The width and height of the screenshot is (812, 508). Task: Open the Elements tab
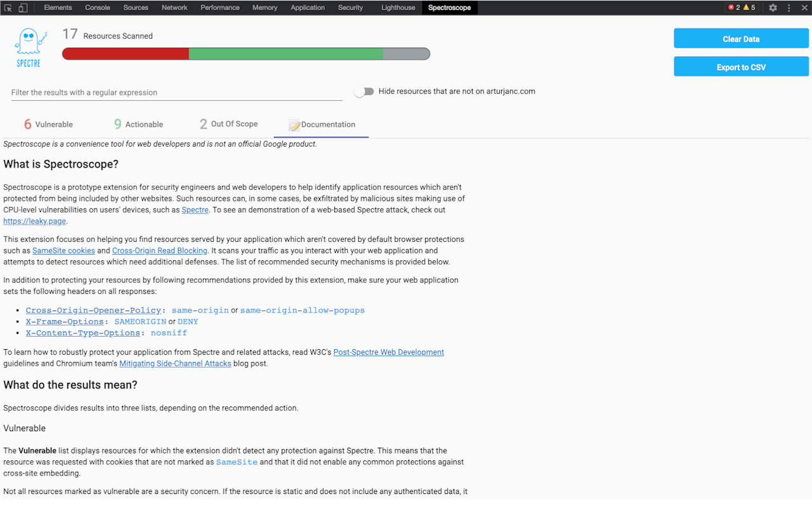[x=58, y=8]
